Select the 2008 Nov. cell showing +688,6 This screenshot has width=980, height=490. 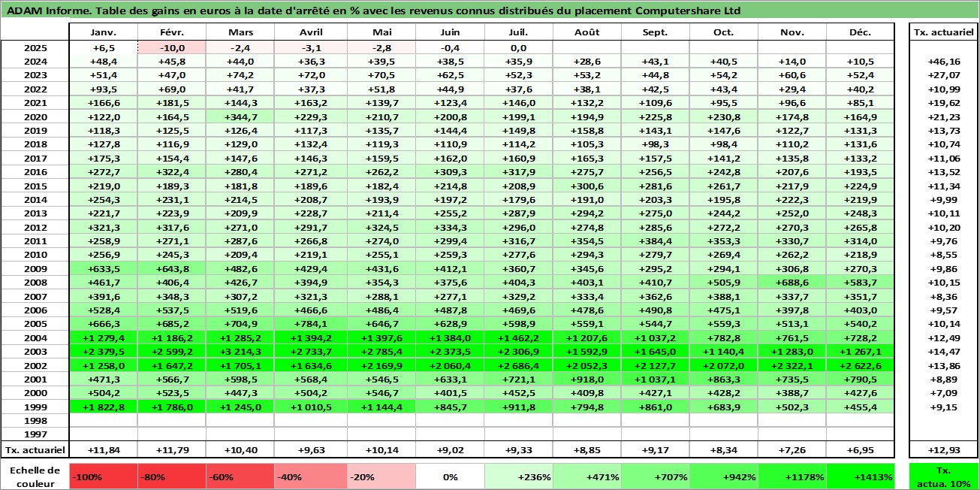pos(792,283)
